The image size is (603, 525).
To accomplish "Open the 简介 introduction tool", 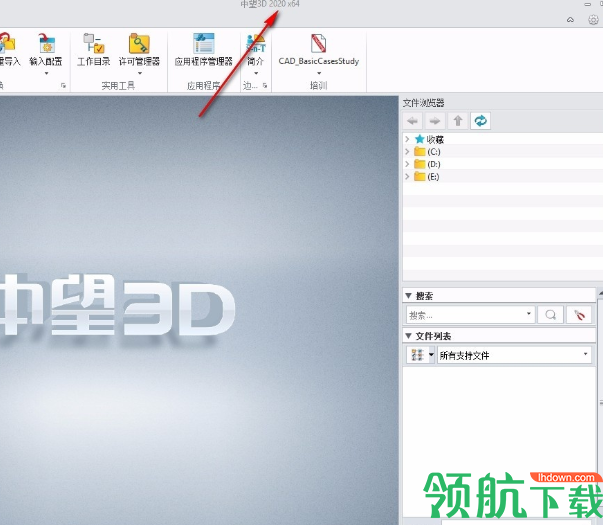I will (x=256, y=49).
